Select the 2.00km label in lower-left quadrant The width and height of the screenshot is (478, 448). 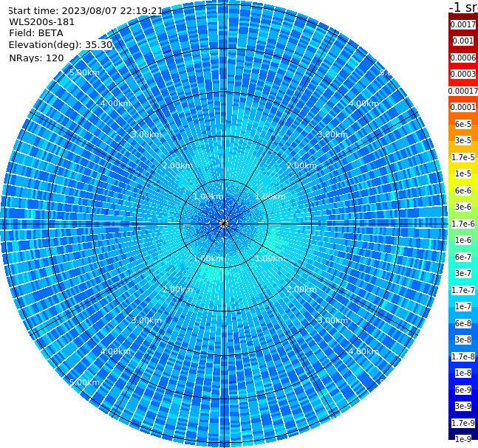pos(178,289)
